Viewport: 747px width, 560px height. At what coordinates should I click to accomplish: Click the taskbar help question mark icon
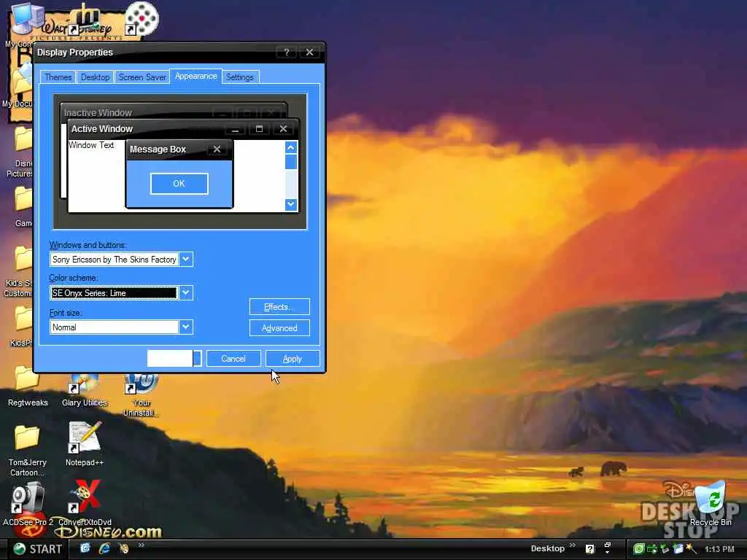589,549
